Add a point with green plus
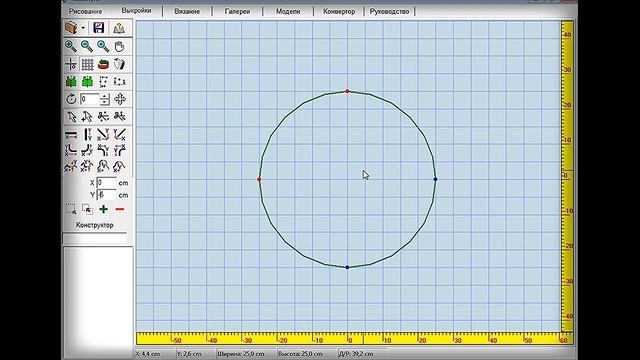 click(104, 209)
